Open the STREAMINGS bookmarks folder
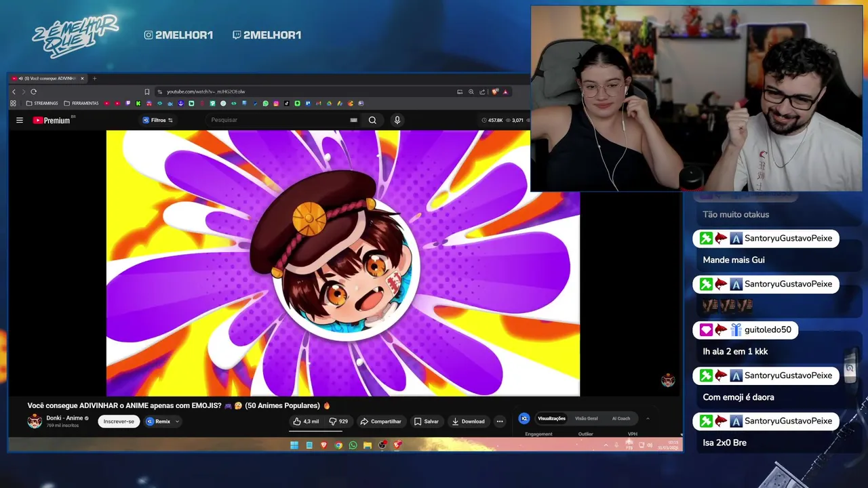 [42, 103]
